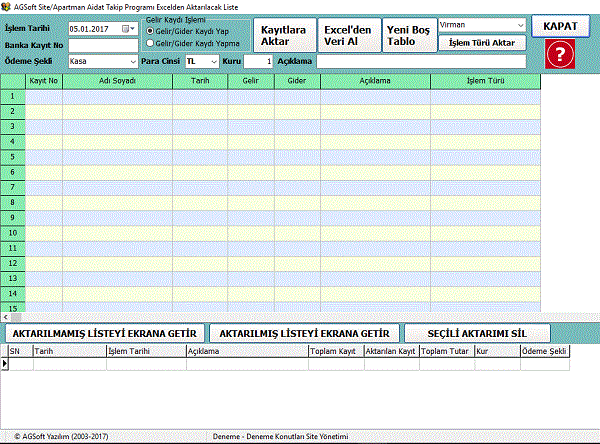The image size is (600, 444).
Task: Open the İşlem Tarihi calendar picker
Action: (131, 29)
